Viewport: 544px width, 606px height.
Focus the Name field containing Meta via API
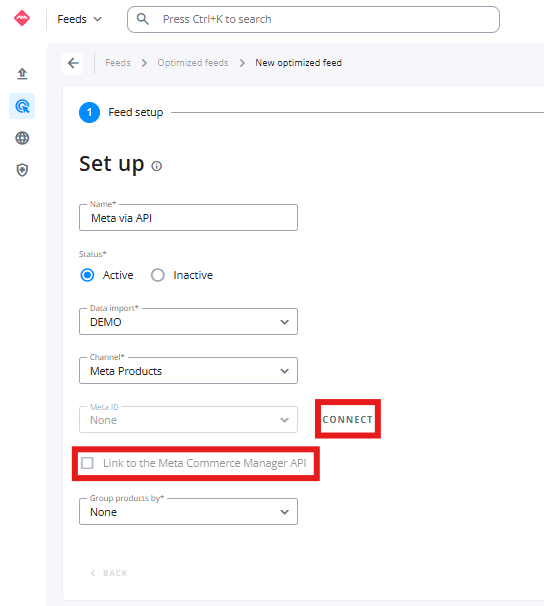tap(188, 218)
